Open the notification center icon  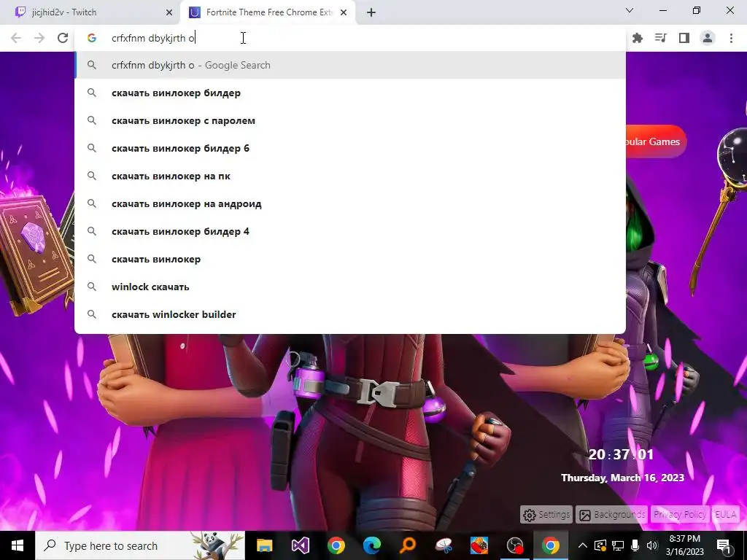point(724,545)
